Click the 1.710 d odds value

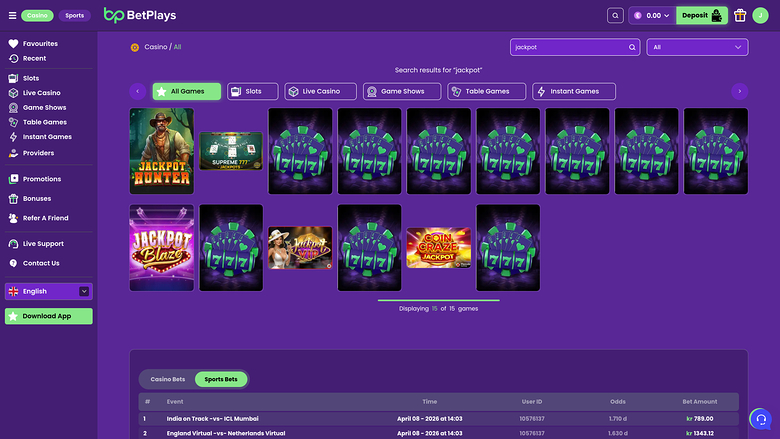coord(618,419)
